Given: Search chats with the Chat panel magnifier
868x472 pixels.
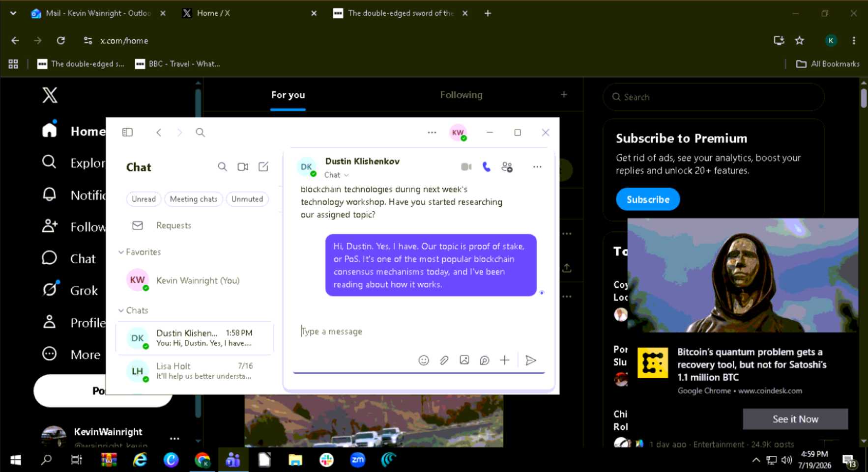Looking at the screenshot, I should (x=222, y=167).
